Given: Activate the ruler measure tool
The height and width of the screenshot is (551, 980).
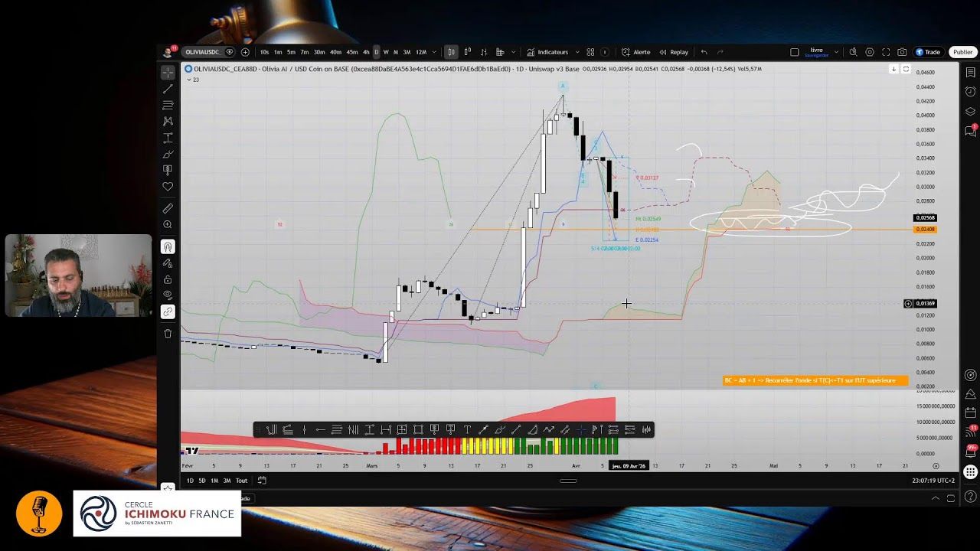Looking at the screenshot, I should [168, 208].
